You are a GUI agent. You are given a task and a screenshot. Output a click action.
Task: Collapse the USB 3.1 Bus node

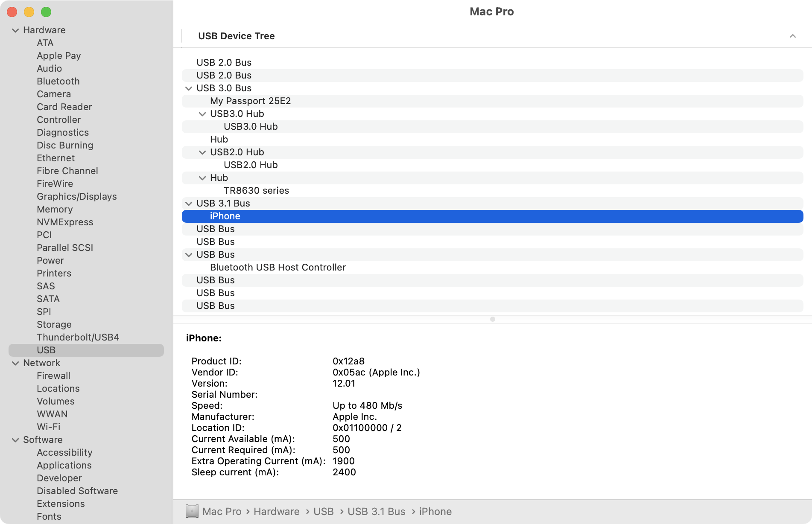pos(189,204)
